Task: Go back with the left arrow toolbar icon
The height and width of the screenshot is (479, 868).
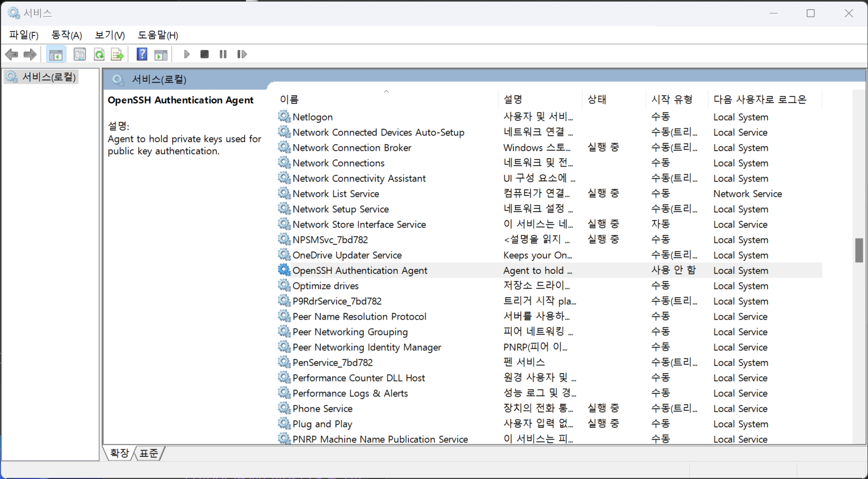Action: (12, 54)
